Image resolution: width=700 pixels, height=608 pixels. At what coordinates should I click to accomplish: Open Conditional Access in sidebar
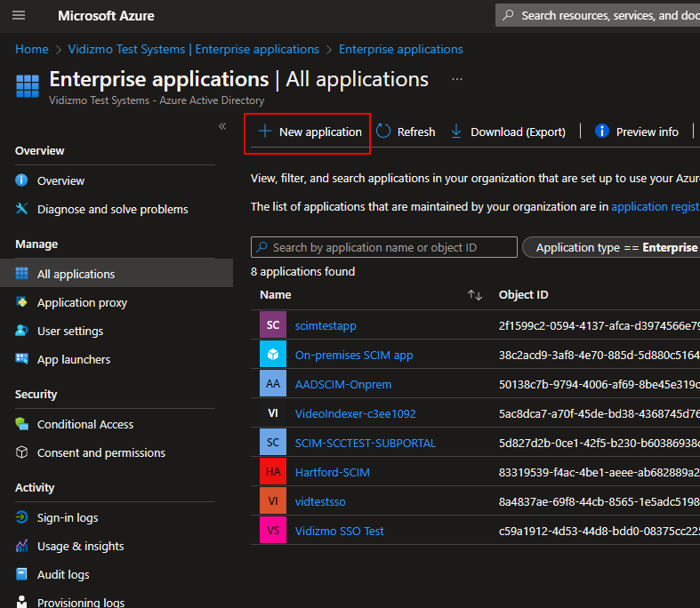(x=85, y=424)
